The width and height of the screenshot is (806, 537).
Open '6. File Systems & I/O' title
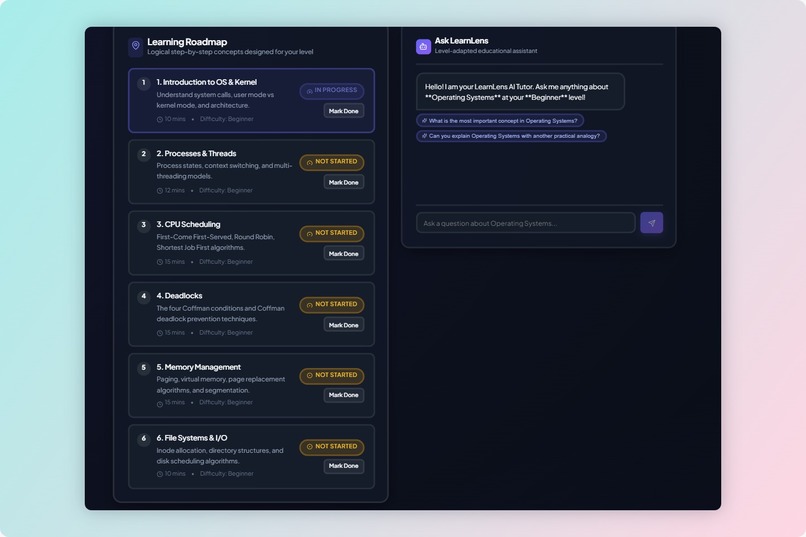[192, 438]
